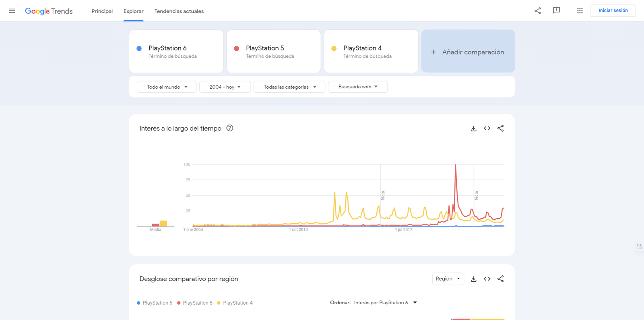Click the 1 jul 2017 axis label

[x=404, y=230]
